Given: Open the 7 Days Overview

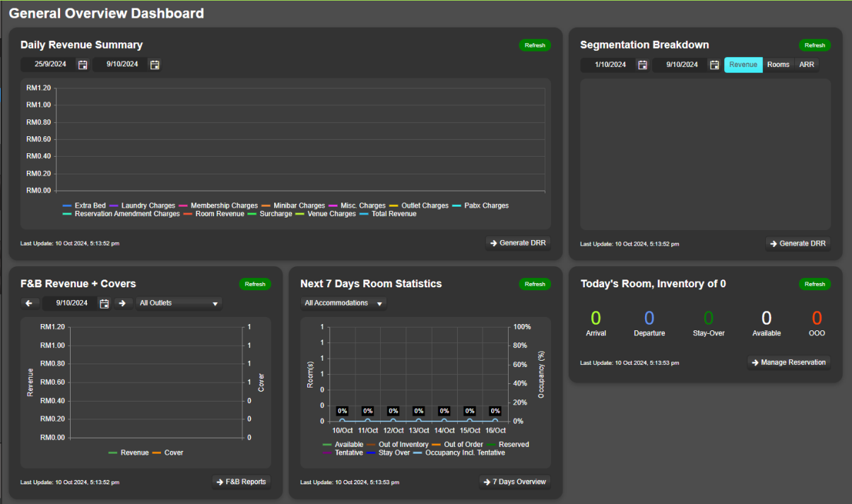Looking at the screenshot, I should pos(514,482).
